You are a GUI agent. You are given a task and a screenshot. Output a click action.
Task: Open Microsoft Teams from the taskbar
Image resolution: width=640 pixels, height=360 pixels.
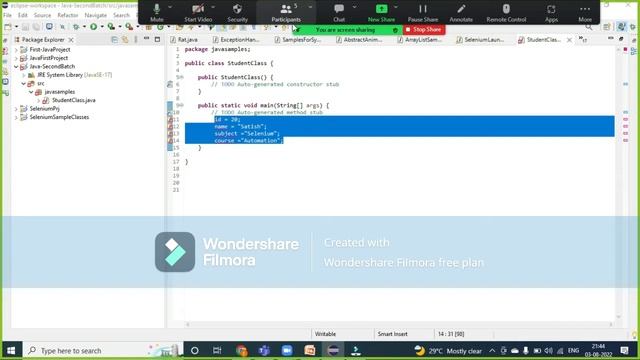[264, 350]
